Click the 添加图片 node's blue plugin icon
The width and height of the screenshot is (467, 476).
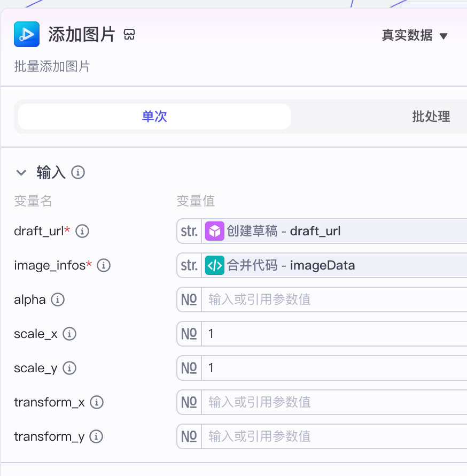click(27, 34)
